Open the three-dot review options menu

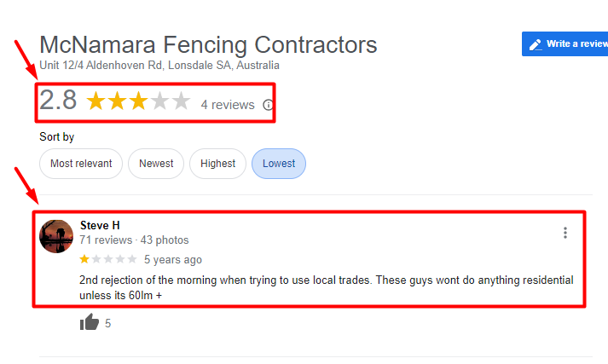point(565,233)
